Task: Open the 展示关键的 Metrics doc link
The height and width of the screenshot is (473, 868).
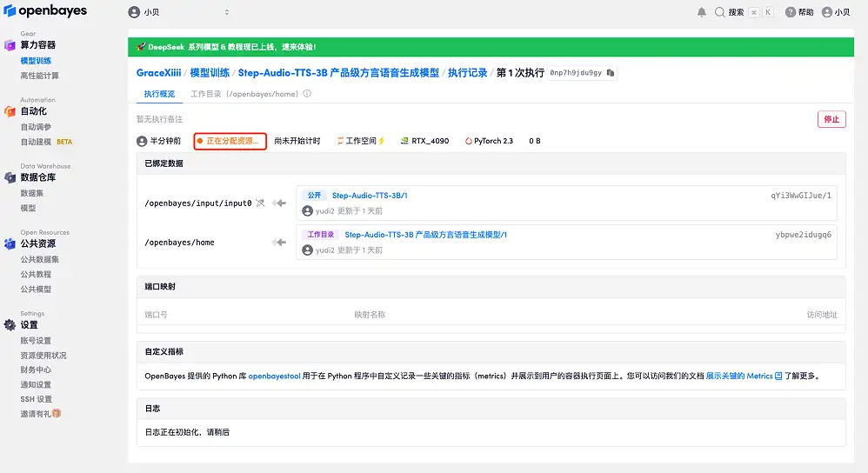Action: pyautogui.click(x=744, y=376)
